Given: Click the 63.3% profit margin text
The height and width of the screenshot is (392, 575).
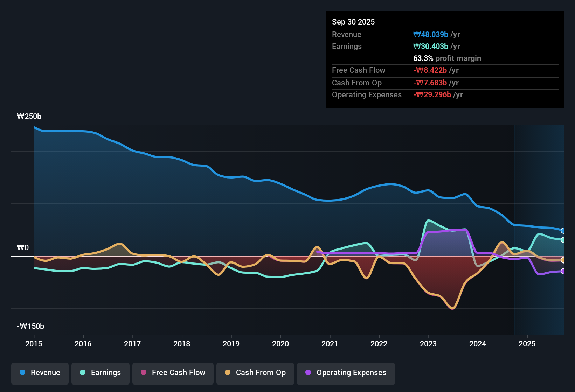Looking at the screenshot, I should pos(447,58).
